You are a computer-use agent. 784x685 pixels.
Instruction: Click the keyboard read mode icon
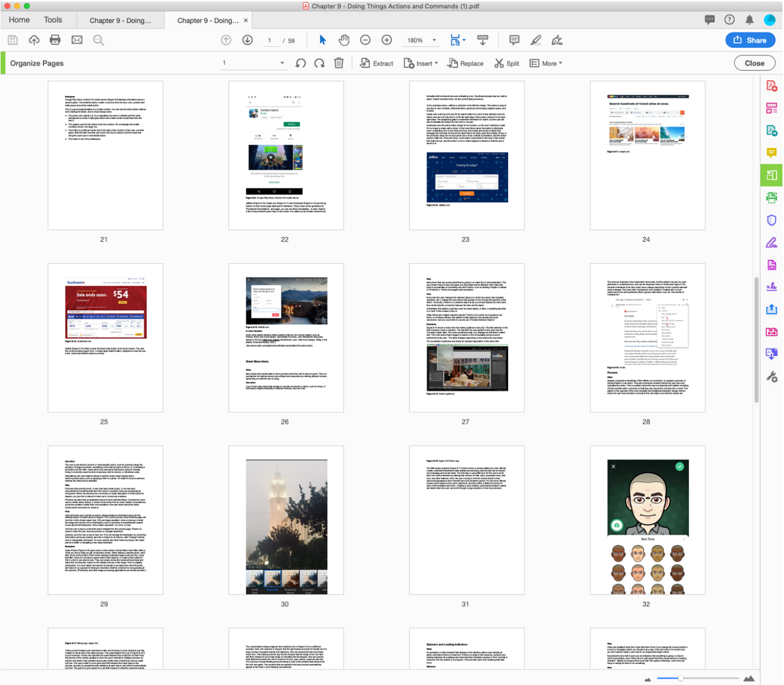483,40
